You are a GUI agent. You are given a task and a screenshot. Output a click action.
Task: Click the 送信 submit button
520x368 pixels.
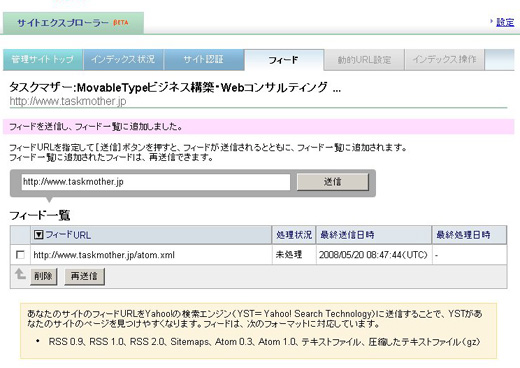click(333, 182)
